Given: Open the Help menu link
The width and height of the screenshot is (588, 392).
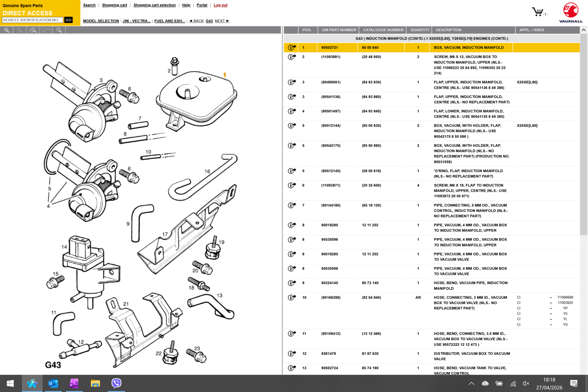Looking at the screenshot, I should point(186,5).
